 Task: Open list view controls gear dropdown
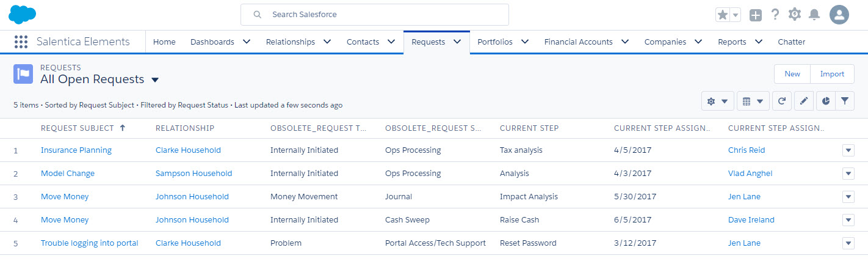click(x=717, y=101)
